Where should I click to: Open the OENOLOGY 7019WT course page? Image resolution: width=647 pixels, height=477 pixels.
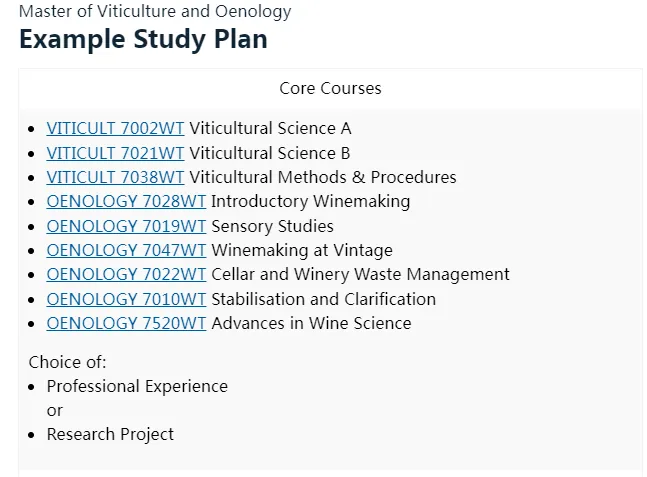[x=126, y=226]
